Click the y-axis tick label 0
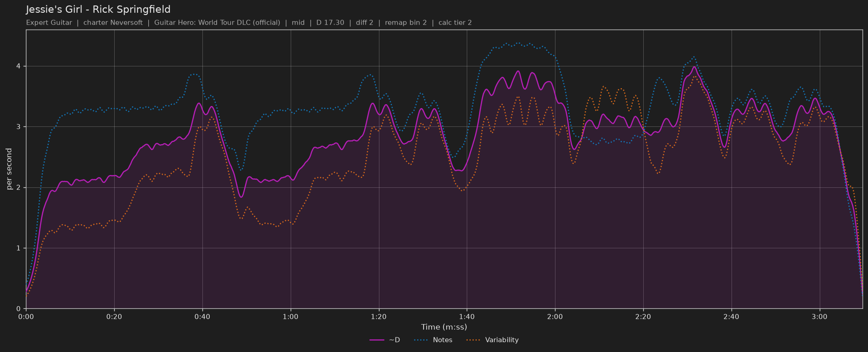The height and width of the screenshot is (352, 868). click(19, 309)
